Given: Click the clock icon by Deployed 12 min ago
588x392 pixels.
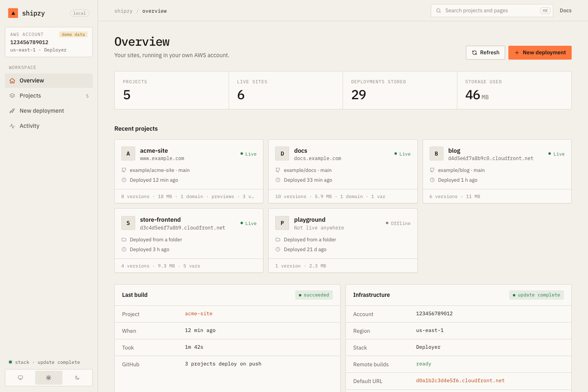Looking at the screenshot, I should point(124,180).
